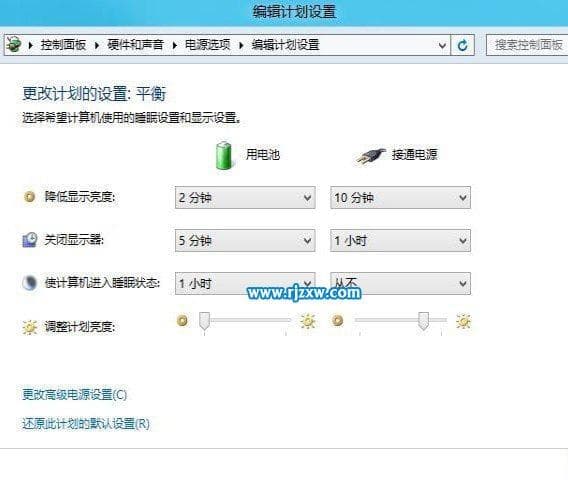This screenshot has height=483, width=568.
Task: Click 还原此计划的默认设置(R) link
Action: pyautogui.click(x=86, y=424)
